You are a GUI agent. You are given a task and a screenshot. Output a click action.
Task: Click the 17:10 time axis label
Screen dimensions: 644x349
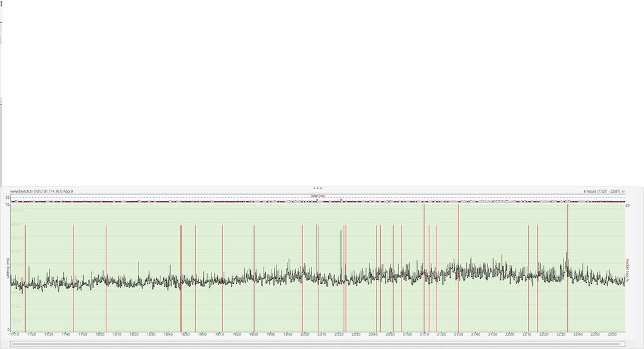click(x=14, y=334)
